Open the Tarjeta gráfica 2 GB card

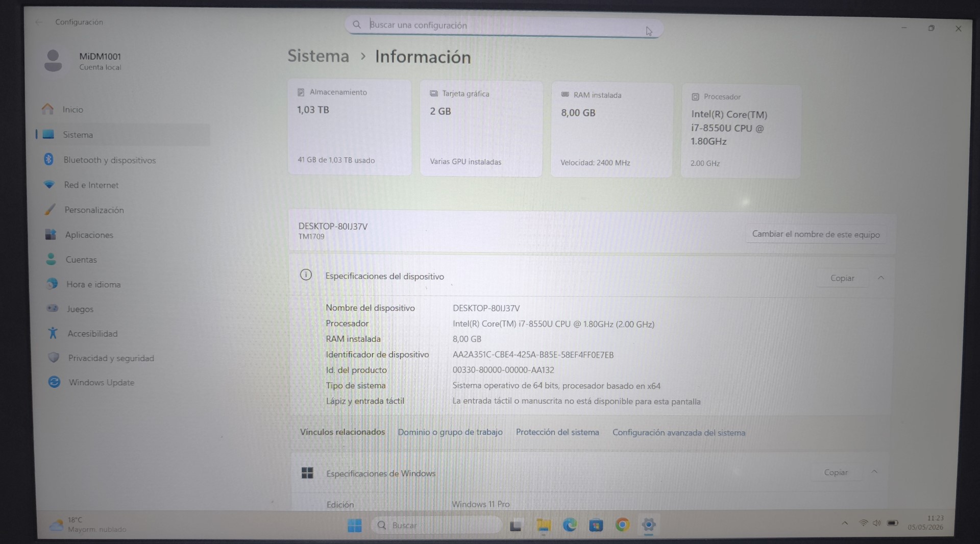tap(481, 129)
